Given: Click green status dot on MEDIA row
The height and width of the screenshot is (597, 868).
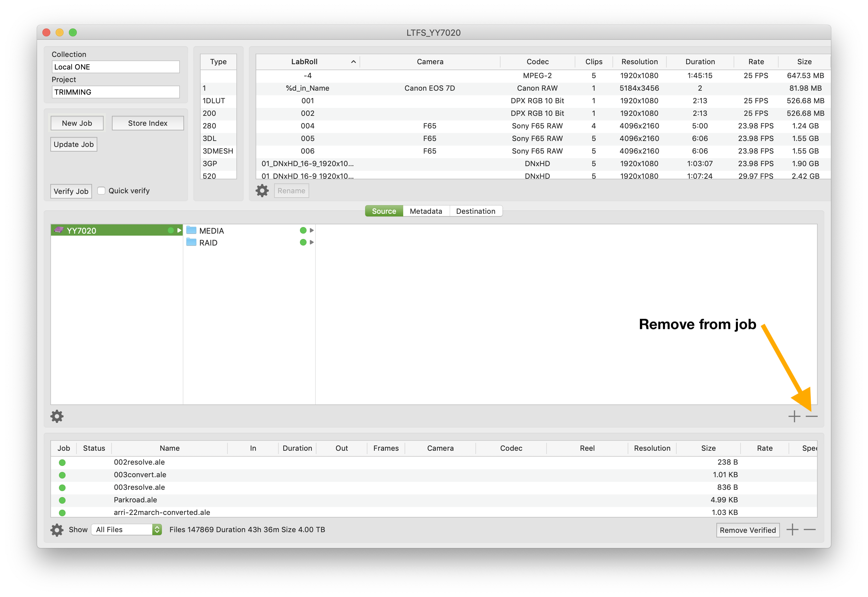Looking at the screenshot, I should pyautogui.click(x=303, y=230).
